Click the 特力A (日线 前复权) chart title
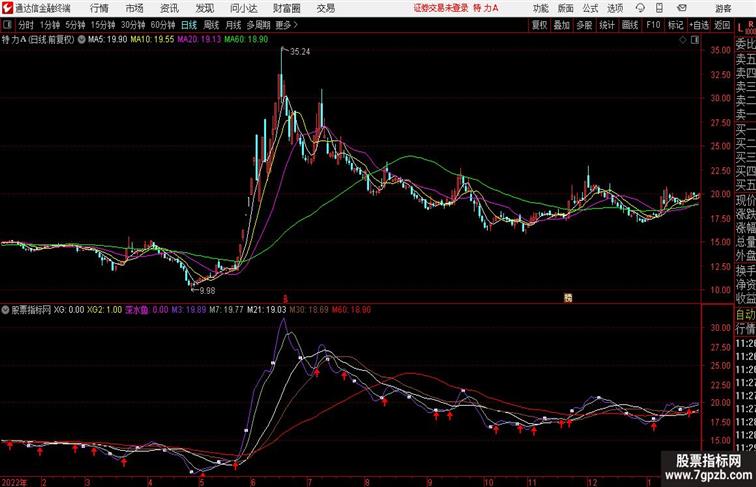 pos(38,40)
